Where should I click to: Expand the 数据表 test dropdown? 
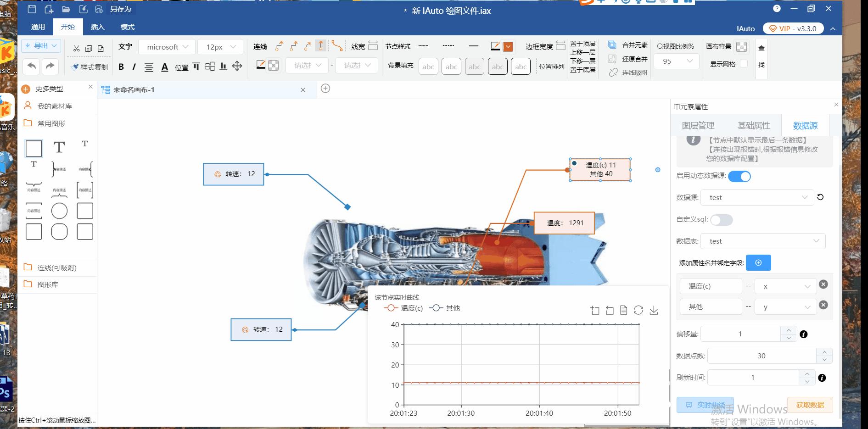(763, 241)
